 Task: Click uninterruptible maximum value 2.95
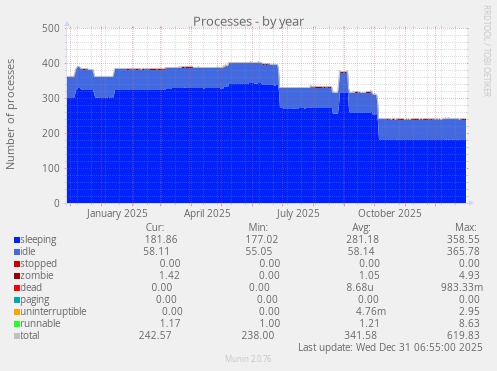pyautogui.click(x=469, y=311)
